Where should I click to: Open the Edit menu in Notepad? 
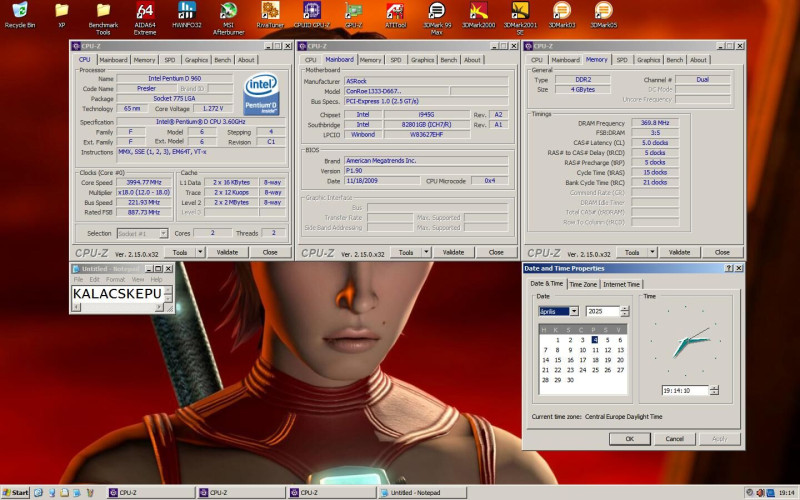pyautogui.click(x=94, y=280)
